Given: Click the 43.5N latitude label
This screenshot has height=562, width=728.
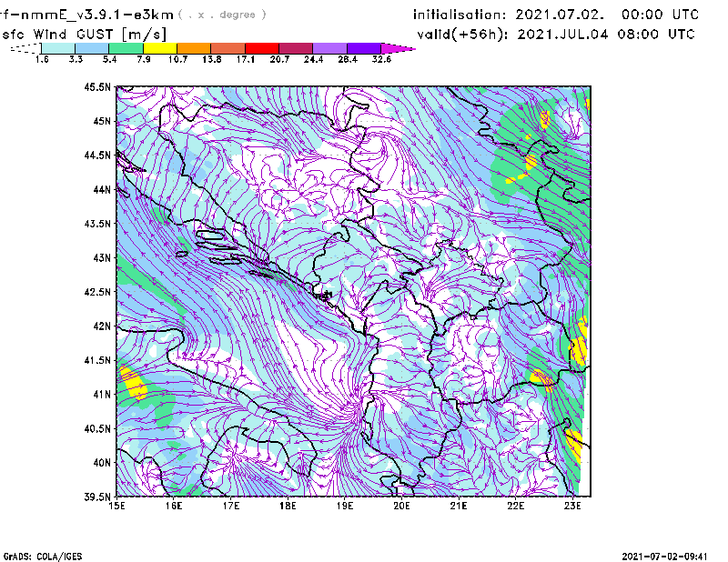Looking at the screenshot, I should 97,224.
